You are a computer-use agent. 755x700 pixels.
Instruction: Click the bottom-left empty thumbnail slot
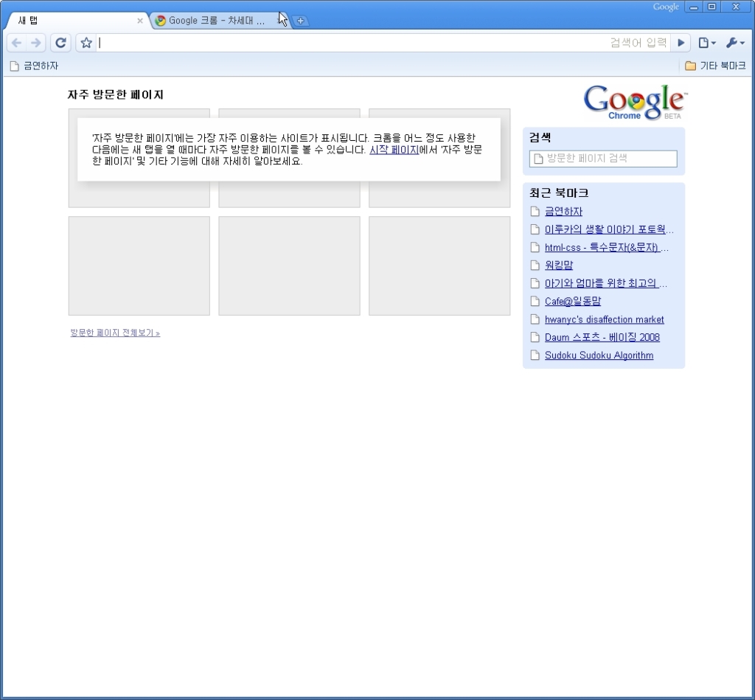[139, 266]
